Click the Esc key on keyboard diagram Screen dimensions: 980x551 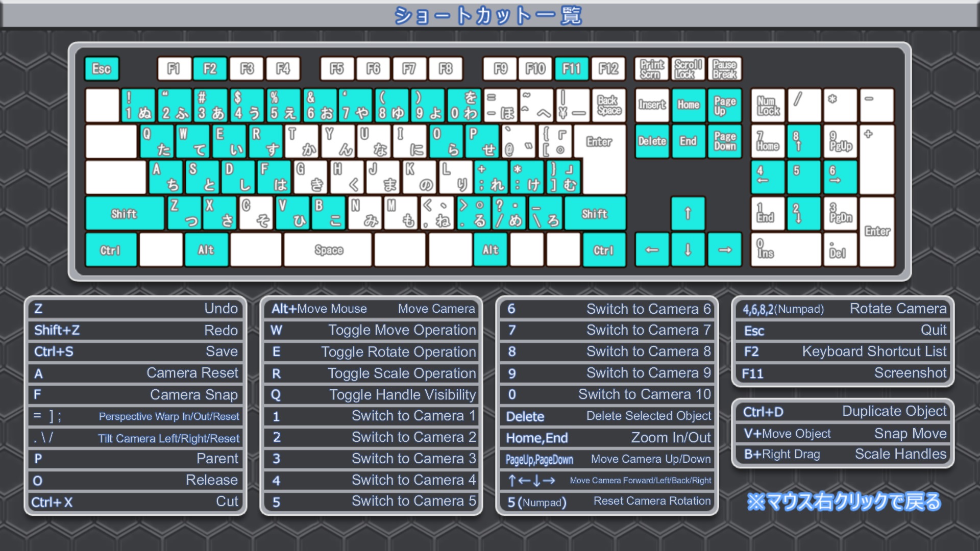pyautogui.click(x=102, y=69)
